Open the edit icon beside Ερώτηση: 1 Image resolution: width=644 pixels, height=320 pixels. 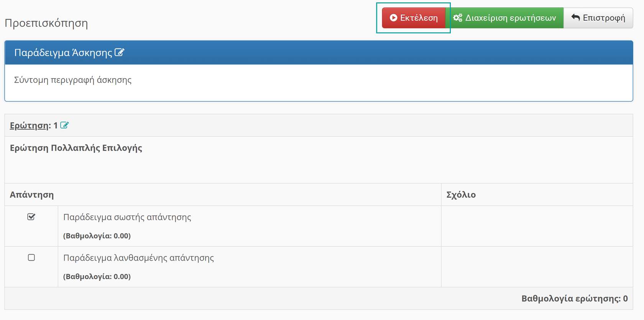tap(64, 125)
